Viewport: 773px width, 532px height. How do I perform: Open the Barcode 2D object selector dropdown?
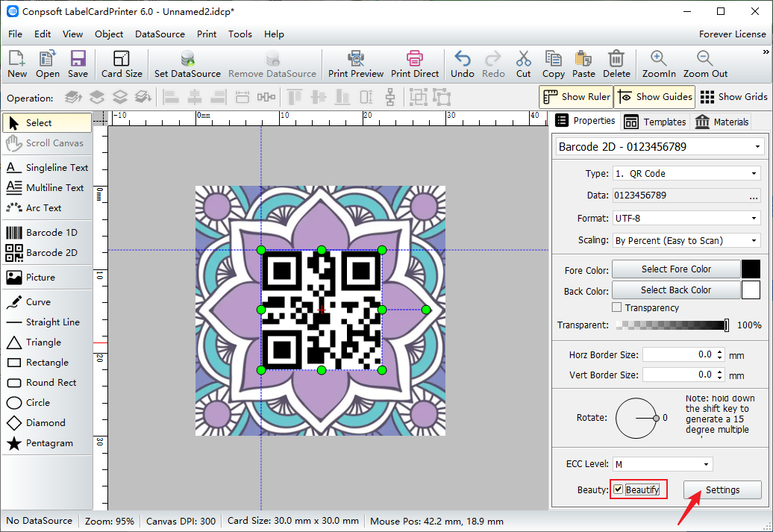point(757,147)
